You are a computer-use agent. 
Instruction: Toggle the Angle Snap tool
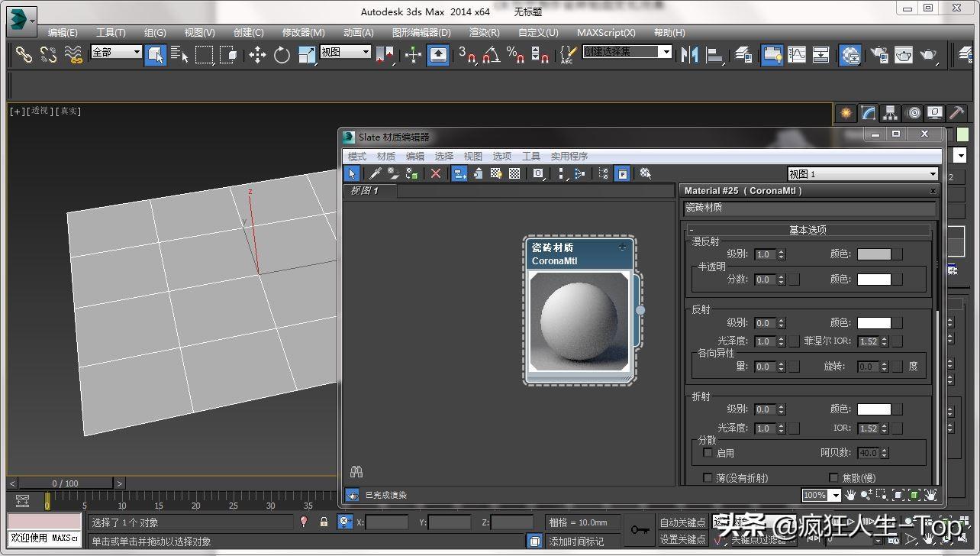pyautogui.click(x=492, y=55)
